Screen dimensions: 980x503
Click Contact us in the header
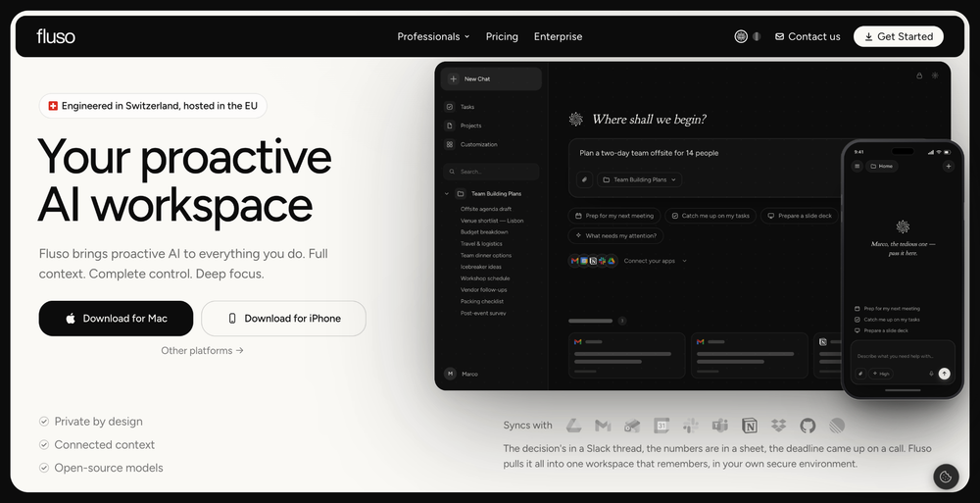808,36
